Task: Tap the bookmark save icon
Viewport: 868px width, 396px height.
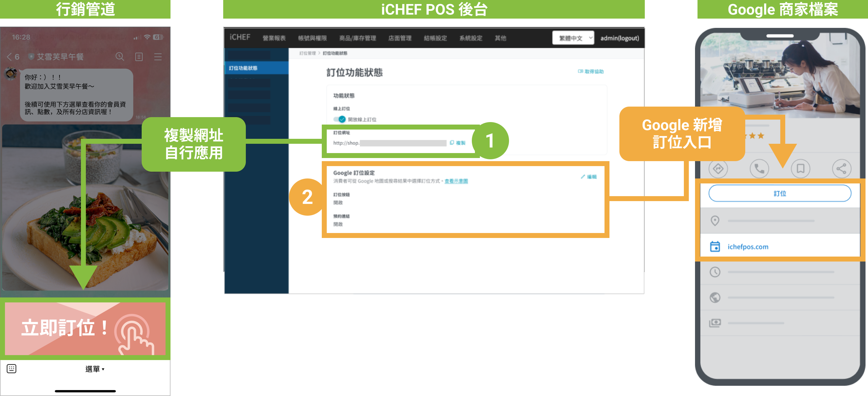Action: pos(800,168)
